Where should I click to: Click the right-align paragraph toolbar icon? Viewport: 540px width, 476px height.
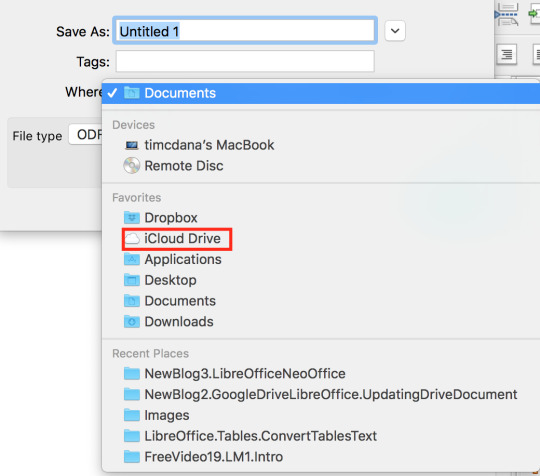(x=506, y=54)
